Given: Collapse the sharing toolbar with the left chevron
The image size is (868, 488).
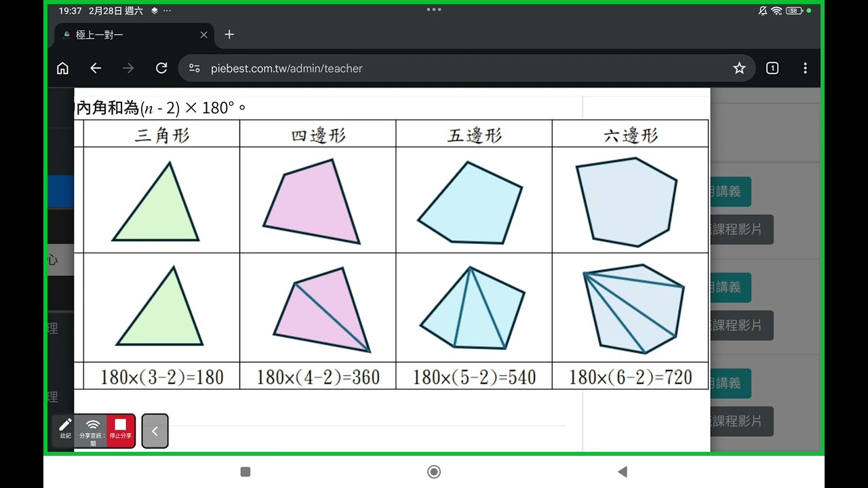Looking at the screenshot, I should click(155, 431).
